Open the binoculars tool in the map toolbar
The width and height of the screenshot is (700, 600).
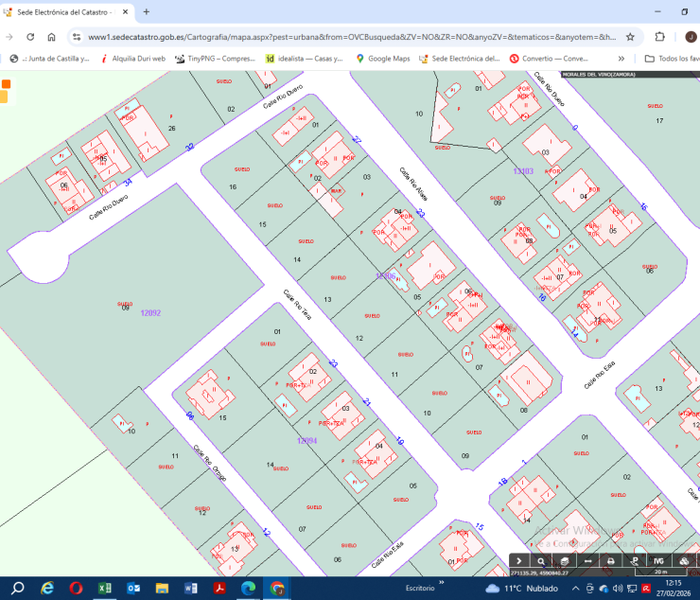tap(683, 561)
